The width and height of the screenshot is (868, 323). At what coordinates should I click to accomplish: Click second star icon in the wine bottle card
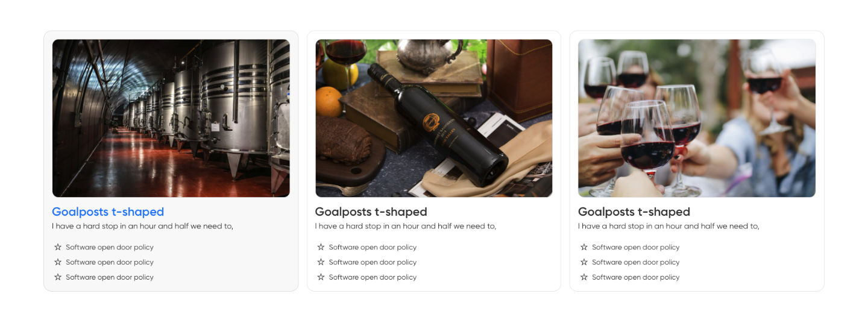(x=321, y=262)
